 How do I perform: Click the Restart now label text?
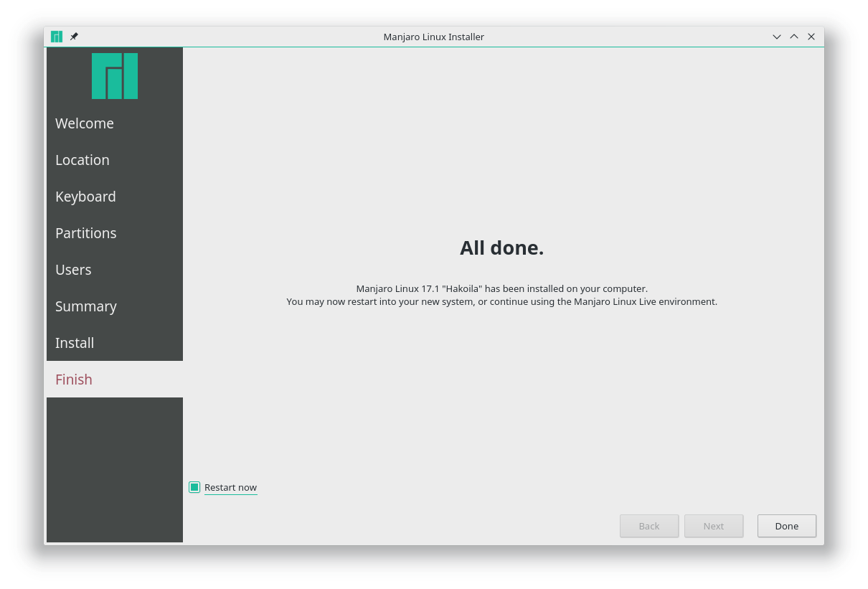tap(230, 488)
